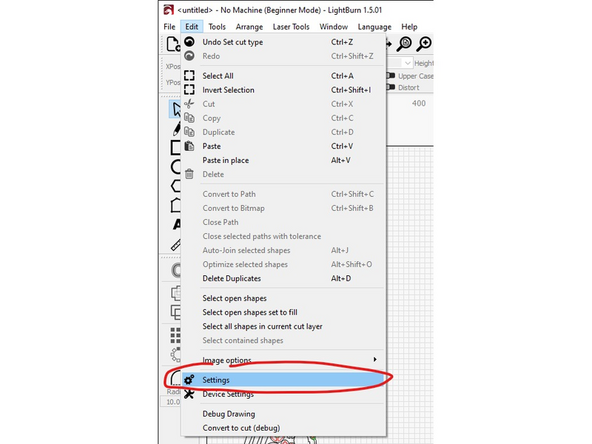Screen dimensions: 592x444
Task: Toggle the Upper Case switch
Action: point(391,76)
